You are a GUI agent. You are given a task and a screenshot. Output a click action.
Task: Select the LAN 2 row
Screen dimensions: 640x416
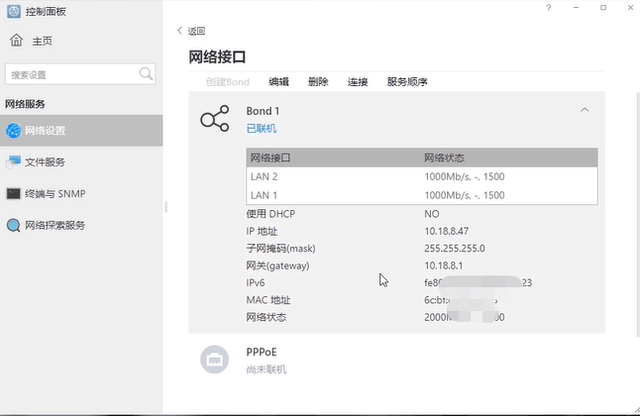coord(421,177)
